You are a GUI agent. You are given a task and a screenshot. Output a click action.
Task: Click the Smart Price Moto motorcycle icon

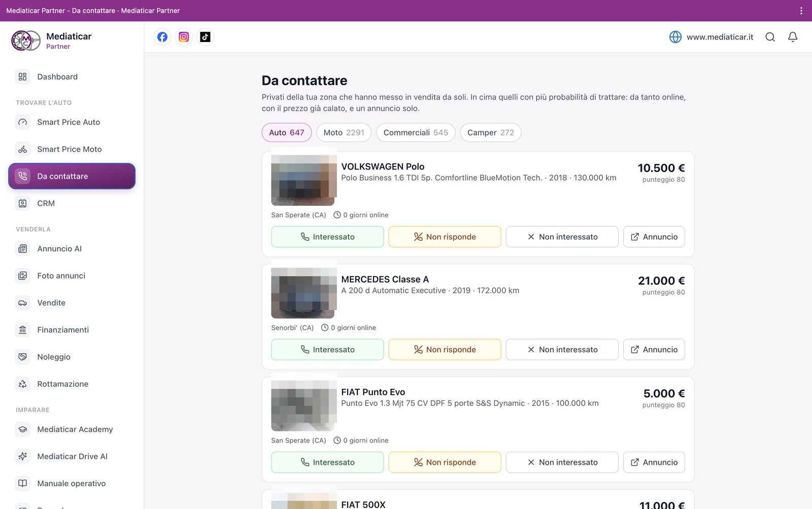tap(22, 149)
